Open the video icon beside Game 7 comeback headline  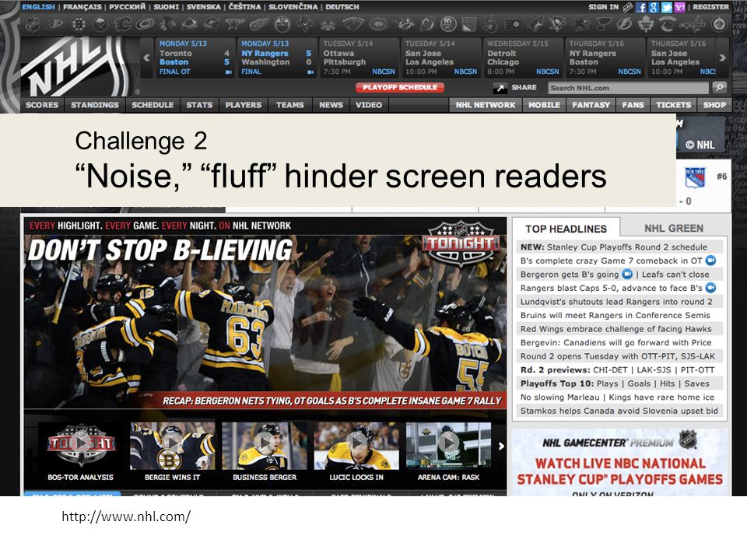710,261
